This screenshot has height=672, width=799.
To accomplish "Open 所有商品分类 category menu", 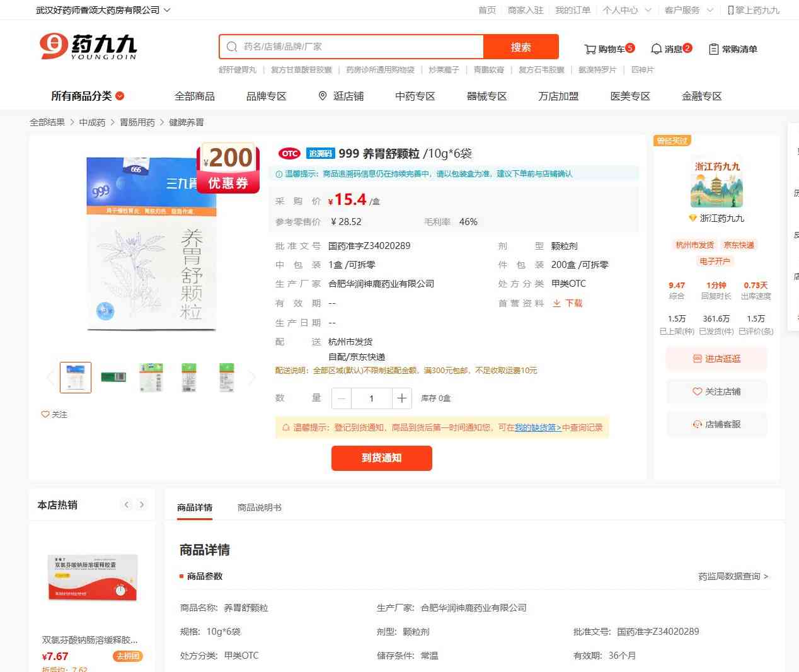I will pyautogui.click(x=88, y=96).
